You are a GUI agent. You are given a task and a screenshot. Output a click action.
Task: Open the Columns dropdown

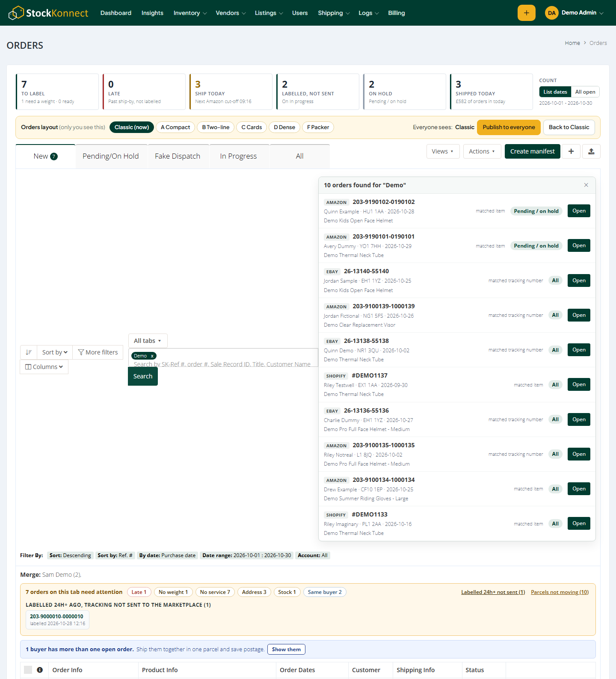[44, 367]
